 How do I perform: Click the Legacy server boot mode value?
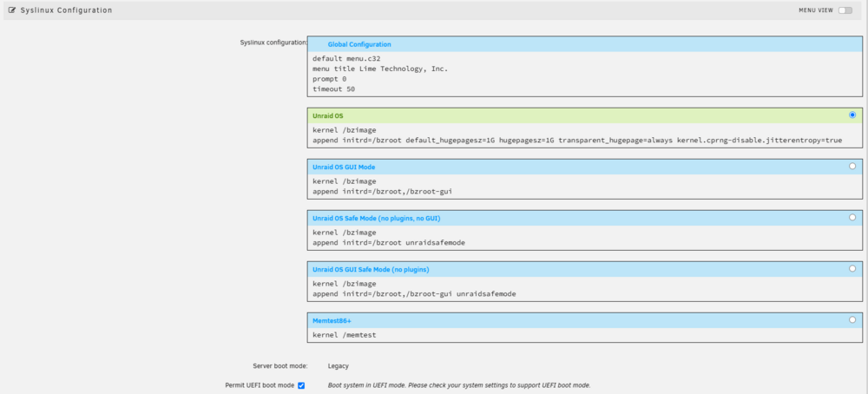coord(339,365)
